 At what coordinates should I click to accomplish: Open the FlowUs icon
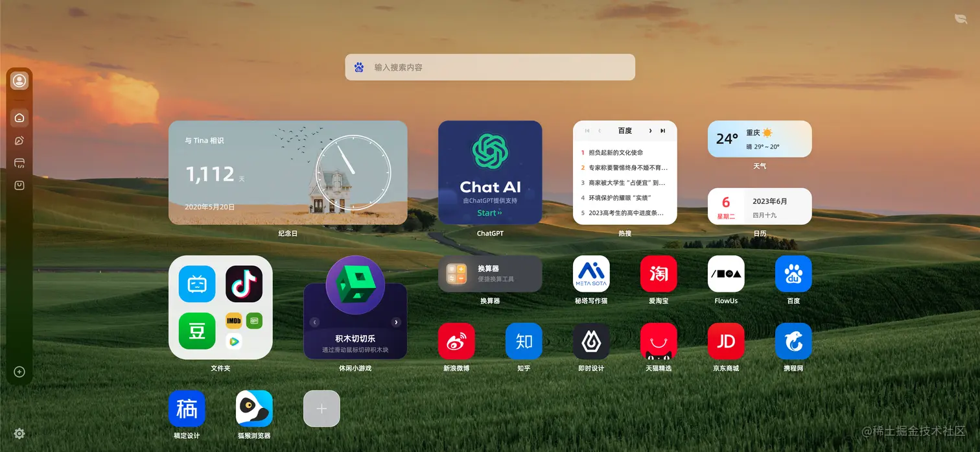[726, 274]
